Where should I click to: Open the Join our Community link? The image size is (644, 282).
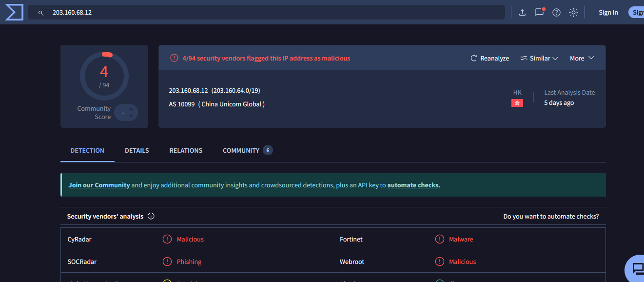pyautogui.click(x=99, y=185)
